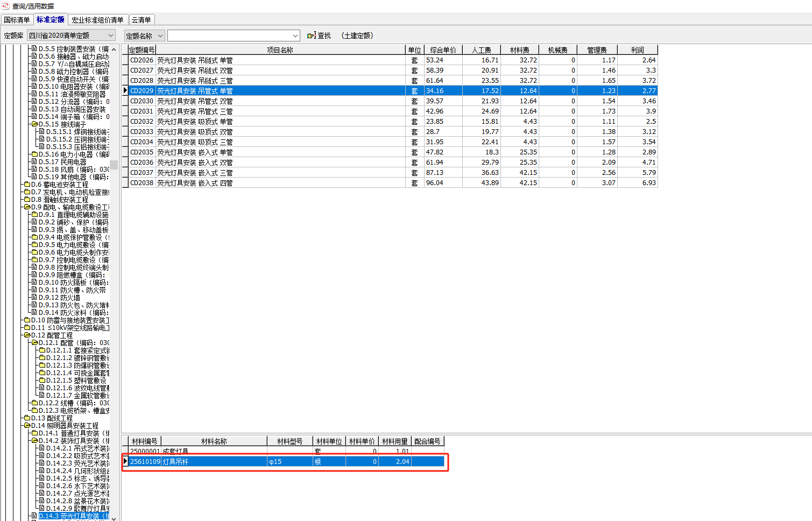Image resolution: width=812 pixels, height=521 pixels.
Task: Open the 定额库 四川省2020清单定额 dropdown
Action: click(x=111, y=36)
